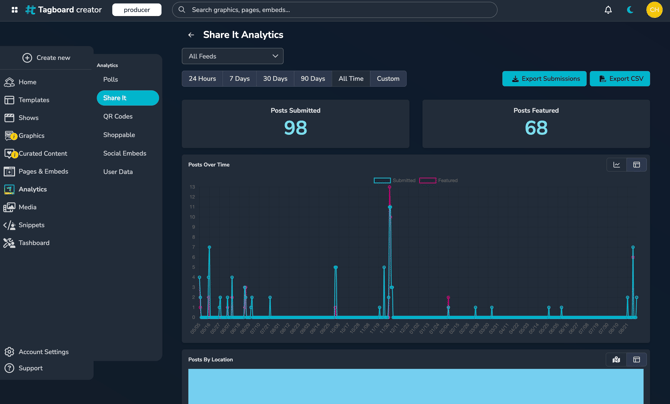Switch Posts By Location to table view
Viewport: 670px width, 404px height.
click(x=636, y=360)
